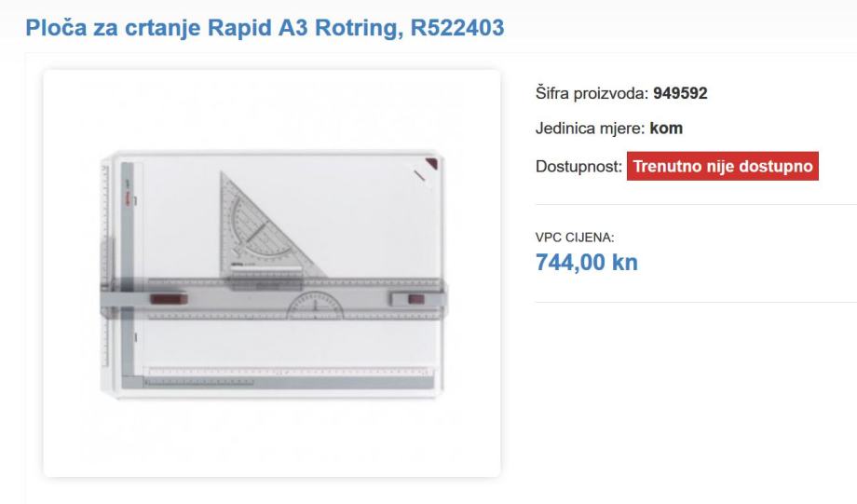Open the Ploča za crtanje Rapid A3 title link

click(265, 27)
